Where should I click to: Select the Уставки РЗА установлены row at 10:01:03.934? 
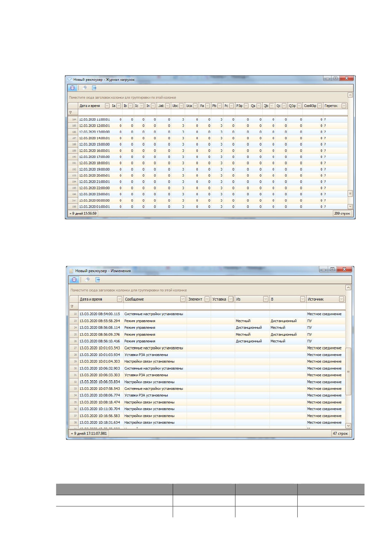point(207,355)
